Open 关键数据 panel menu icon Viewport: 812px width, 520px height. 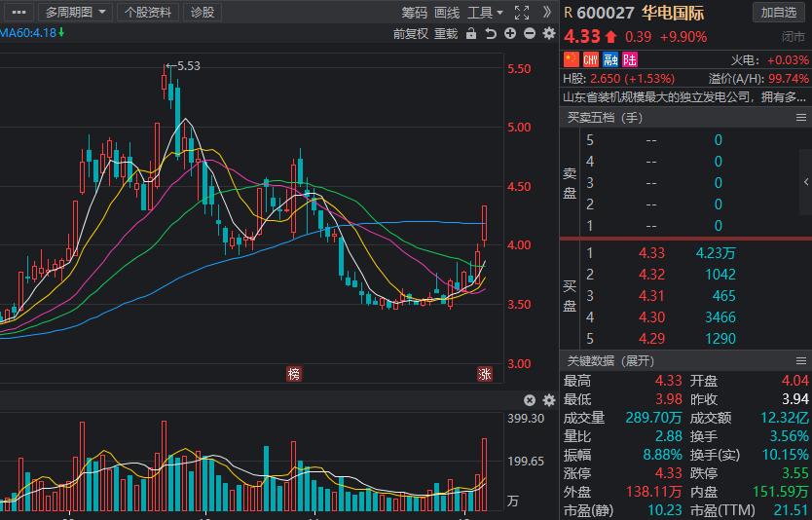tap(800, 361)
